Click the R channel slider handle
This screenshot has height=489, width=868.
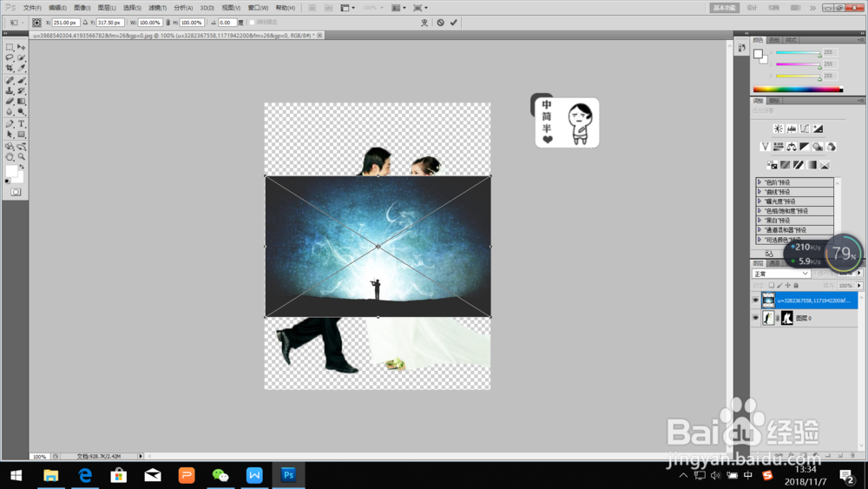click(x=820, y=54)
